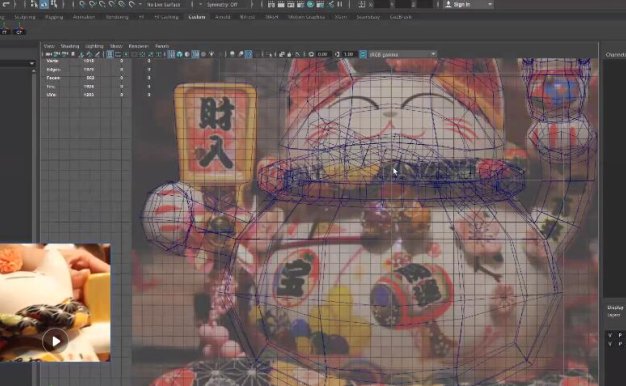626x386 pixels.
Task: Switch to the Motion Graphics shelf tab
Action: coord(306,17)
